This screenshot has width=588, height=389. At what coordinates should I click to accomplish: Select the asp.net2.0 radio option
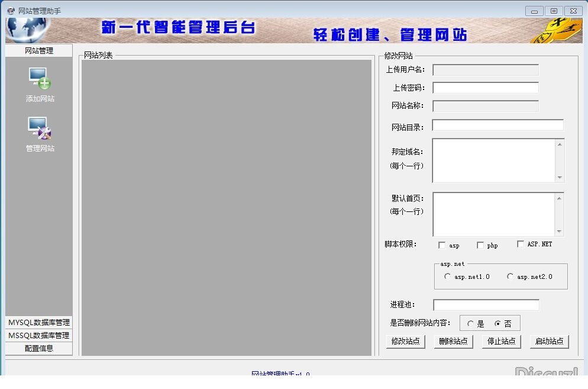point(510,277)
